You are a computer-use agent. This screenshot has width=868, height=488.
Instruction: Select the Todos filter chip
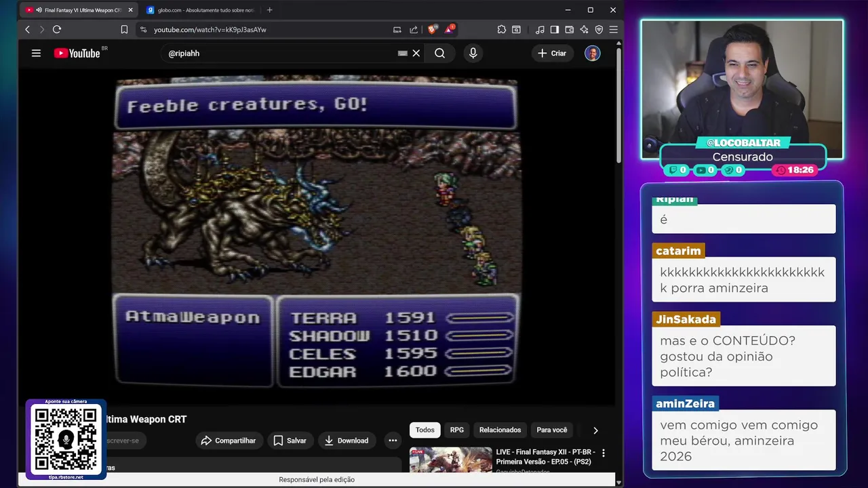pyautogui.click(x=425, y=430)
